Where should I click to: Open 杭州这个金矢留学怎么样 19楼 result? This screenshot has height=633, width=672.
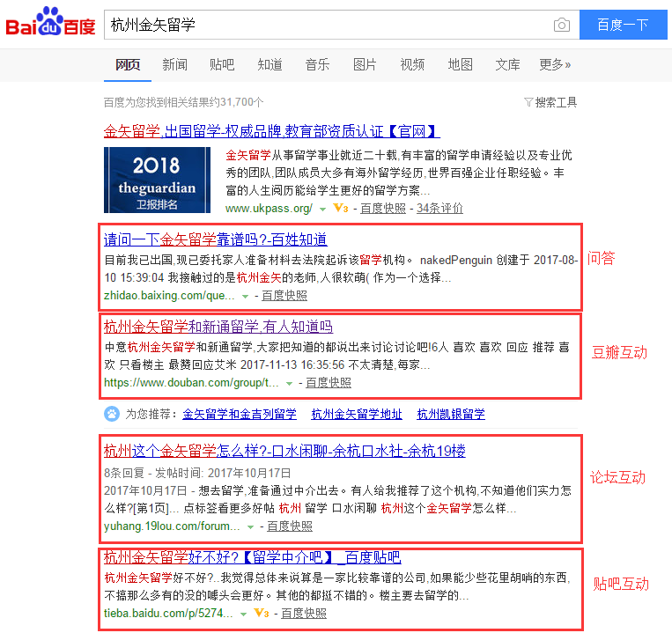point(284,451)
